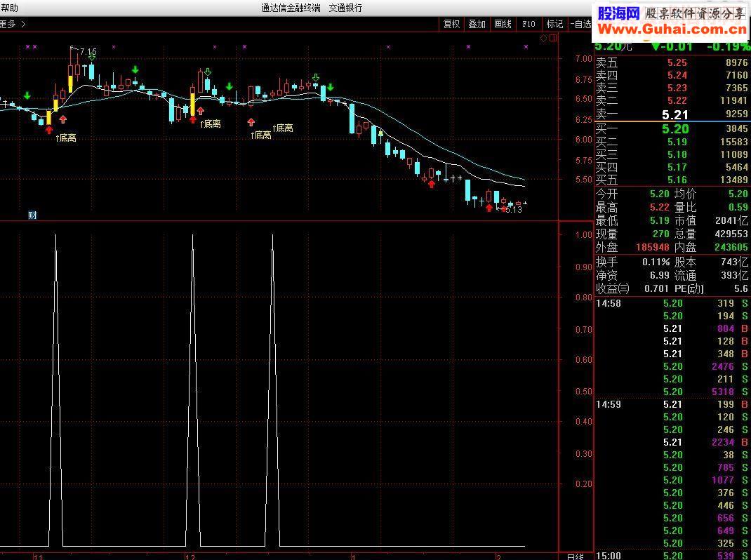Click the 卖一 order row at 5.21
Screen dimensions: 751x560
tap(672, 114)
